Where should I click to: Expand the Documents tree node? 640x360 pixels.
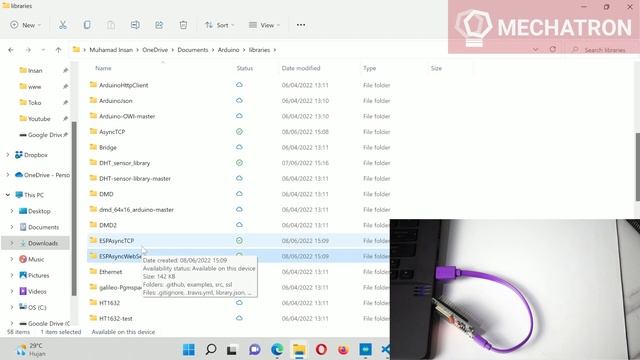12,227
